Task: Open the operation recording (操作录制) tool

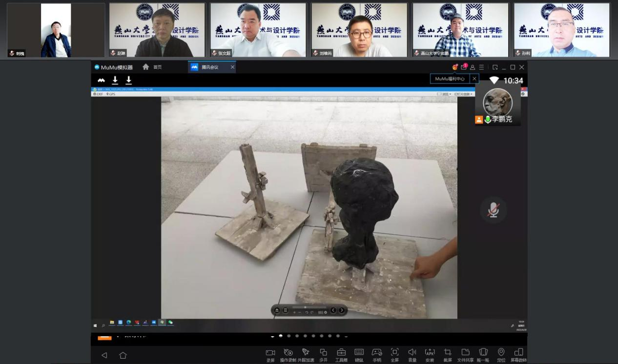Action: pos(288,353)
